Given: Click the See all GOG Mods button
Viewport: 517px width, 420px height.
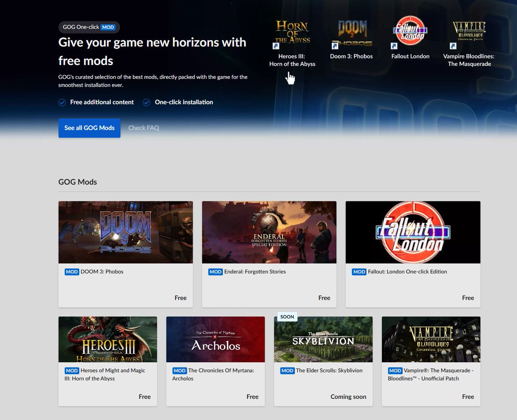Looking at the screenshot, I should pyautogui.click(x=90, y=128).
